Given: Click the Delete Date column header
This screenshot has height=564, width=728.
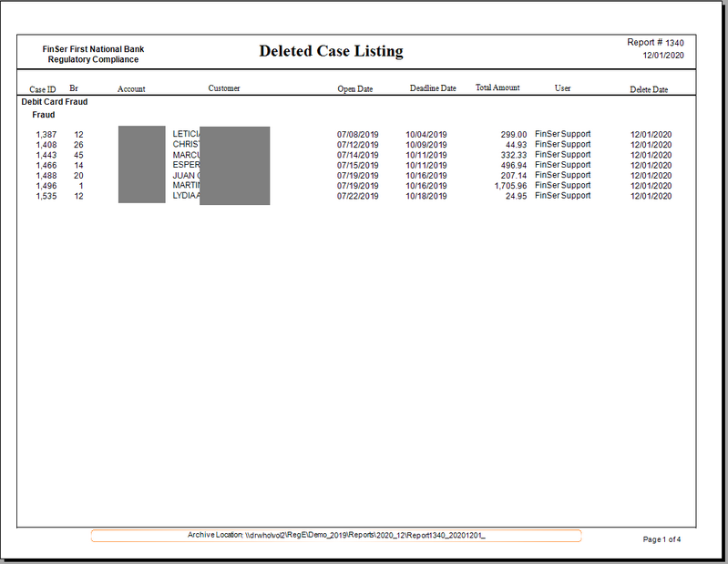Looking at the screenshot, I should [649, 89].
